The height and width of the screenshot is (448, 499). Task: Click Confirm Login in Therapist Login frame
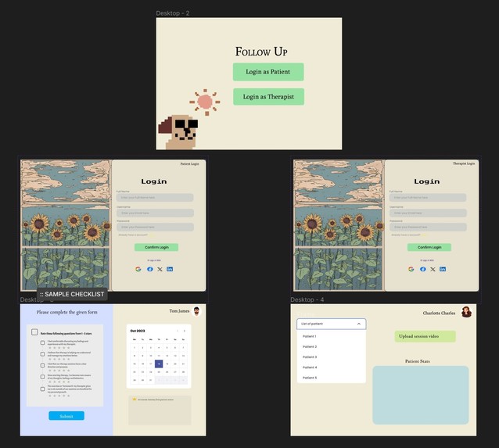tap(429, 247)
